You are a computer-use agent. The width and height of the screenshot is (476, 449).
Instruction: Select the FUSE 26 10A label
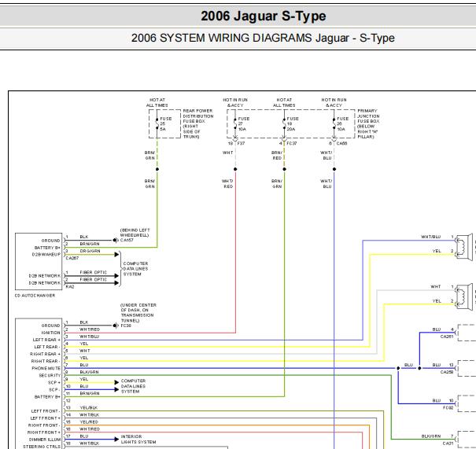(342, 123)
